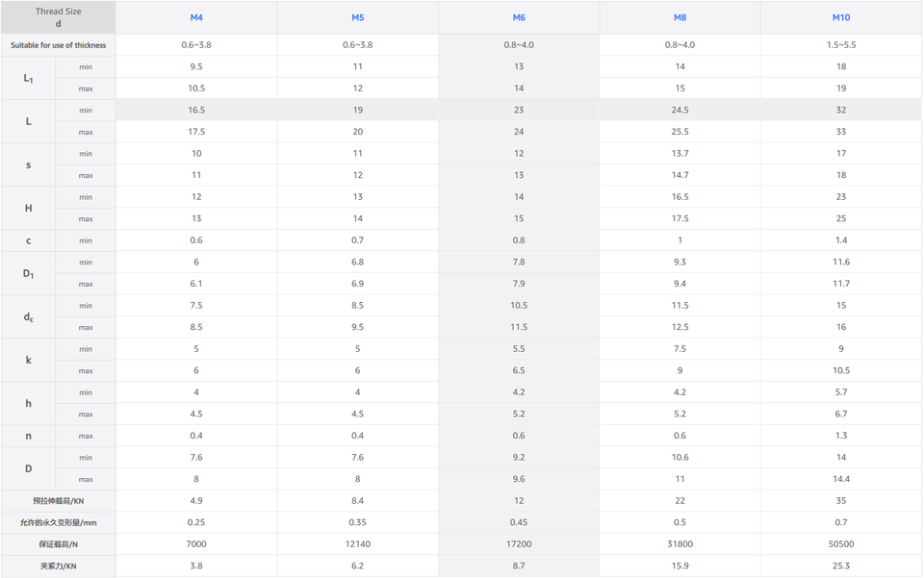The image size is (924, 578).
Task: Click the dc row label
Action: tap(29, 316)
